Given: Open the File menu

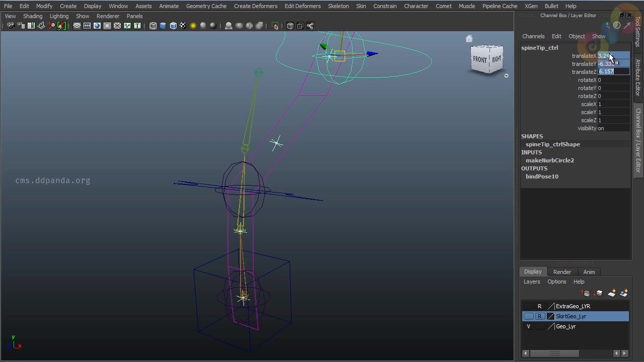Looking at the screenshot, I should pos(8,6).
